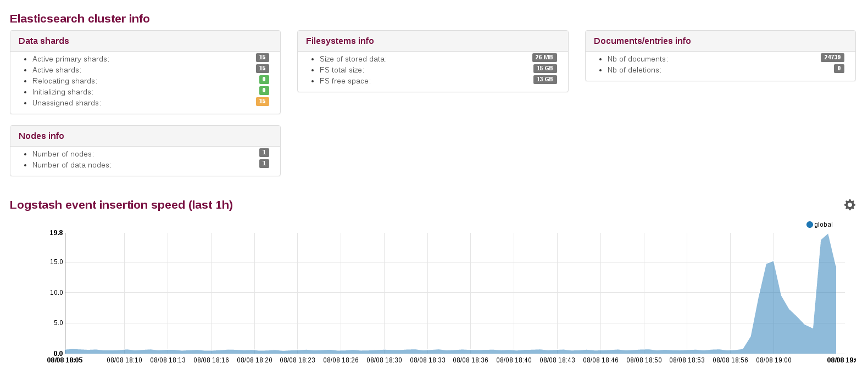Click the 10.0 y-axis label
Viewport: 868px width, 380px height.
[x=56, y=293]
